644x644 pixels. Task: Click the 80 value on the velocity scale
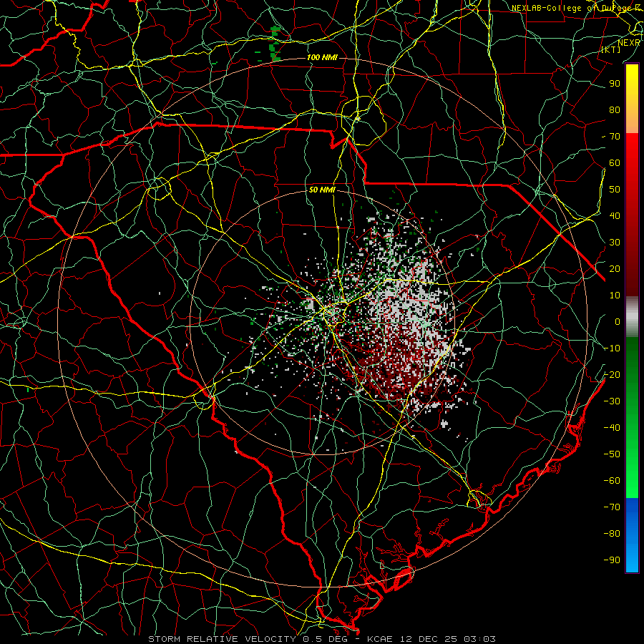click(615, 109)
